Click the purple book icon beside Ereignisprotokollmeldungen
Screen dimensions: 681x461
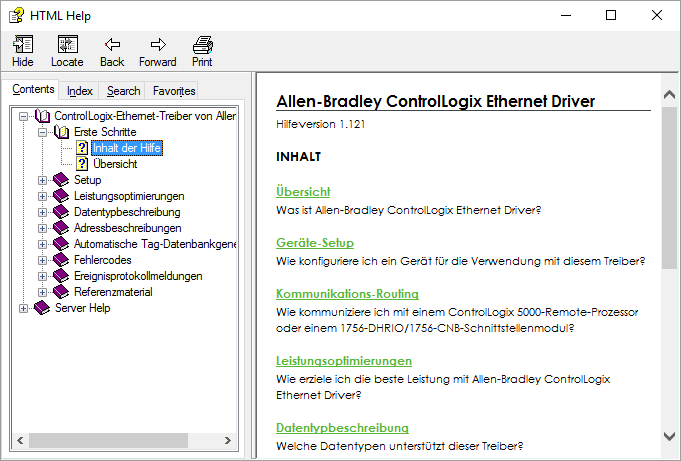(61, 276)
